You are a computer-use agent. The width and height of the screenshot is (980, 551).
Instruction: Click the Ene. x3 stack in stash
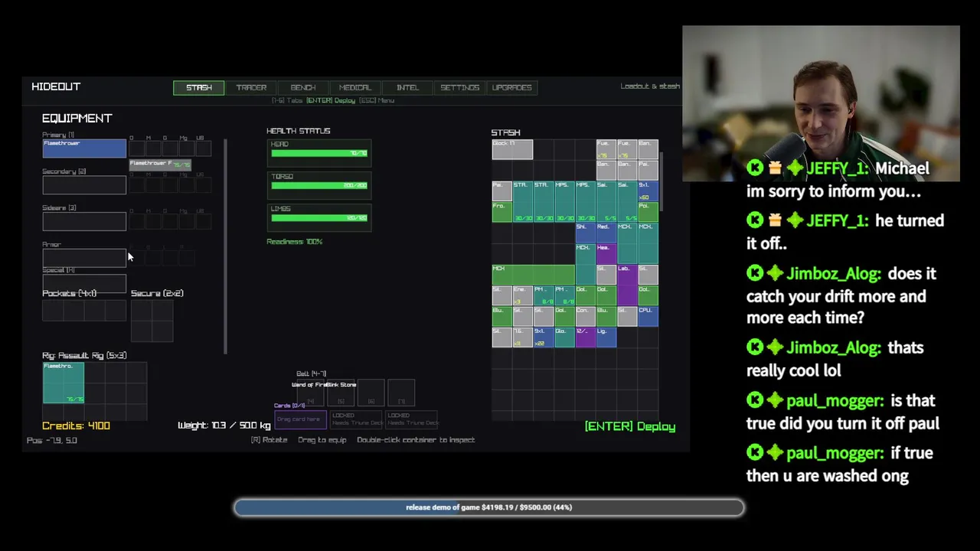[523, 295]
